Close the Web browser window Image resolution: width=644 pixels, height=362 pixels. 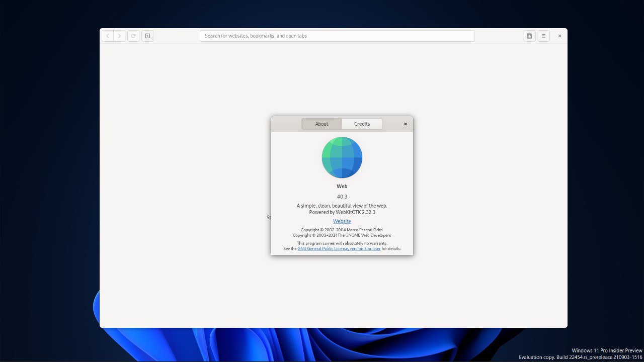559,36
